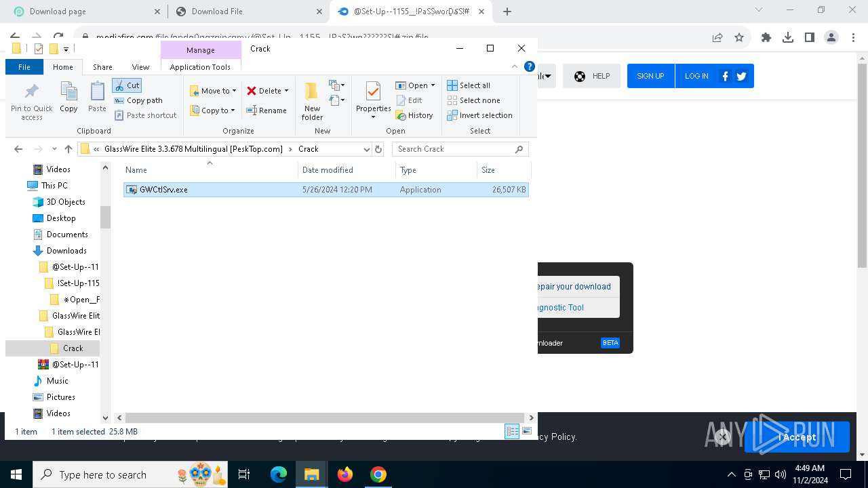
Task: Click HELP on MediaFire page
Action: tap(591, 76)
